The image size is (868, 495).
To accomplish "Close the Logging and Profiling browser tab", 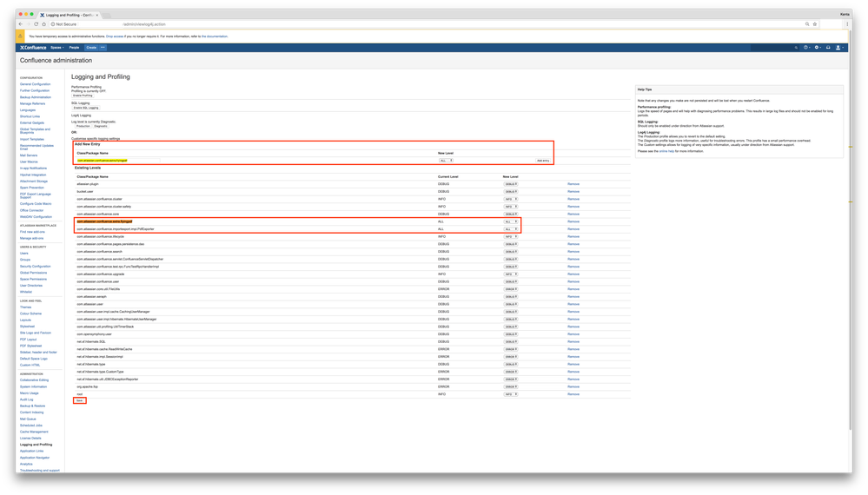I will point(97,15).
